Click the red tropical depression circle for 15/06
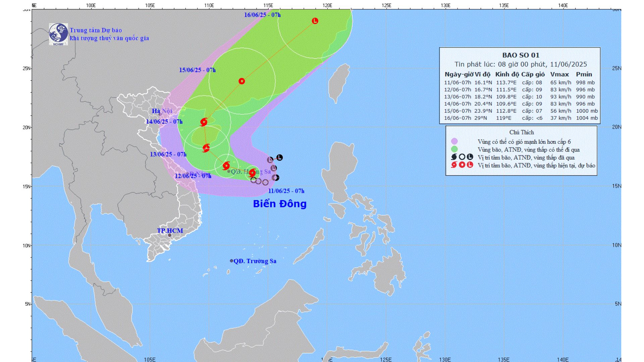 point(242,81)
